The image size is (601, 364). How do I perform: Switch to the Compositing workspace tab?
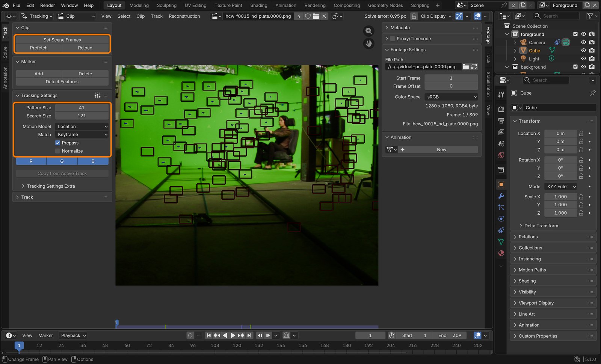pos(346,5)
